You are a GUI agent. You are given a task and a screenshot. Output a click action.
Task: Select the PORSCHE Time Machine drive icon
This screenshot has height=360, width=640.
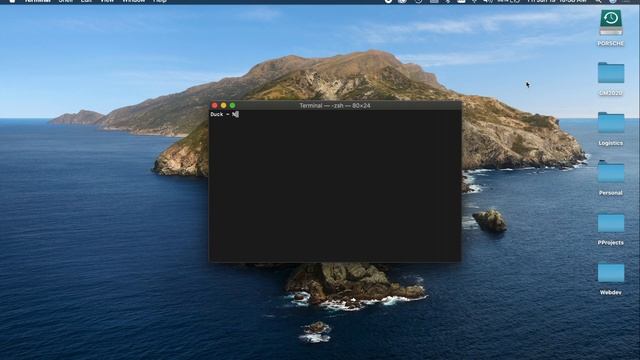[x=611, y=22]
